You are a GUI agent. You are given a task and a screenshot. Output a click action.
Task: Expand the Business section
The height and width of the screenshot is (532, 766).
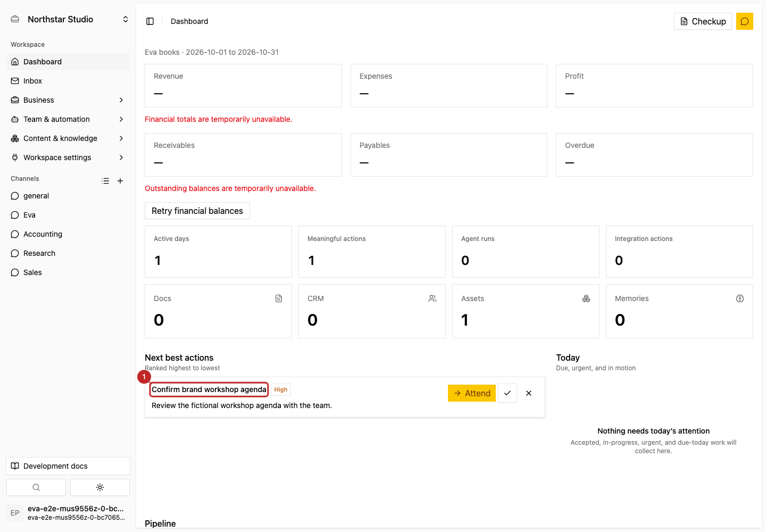68,100
